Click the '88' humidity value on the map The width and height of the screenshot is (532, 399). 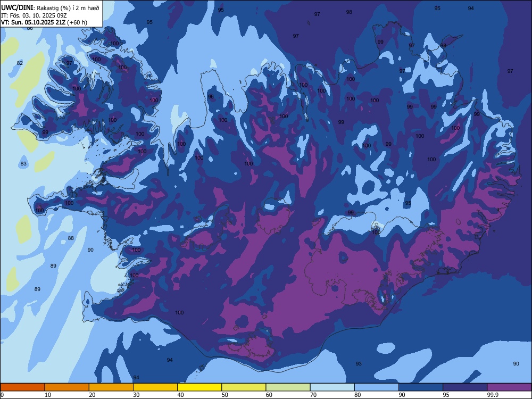point(71,238)
